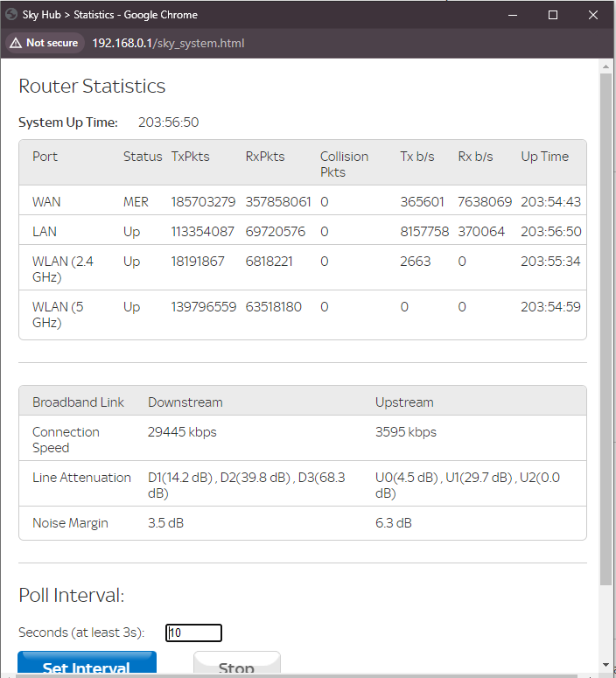This screenshot has height=678, width=616.
Task: Click the Not secure warning badge
Action: pos(44,43)
